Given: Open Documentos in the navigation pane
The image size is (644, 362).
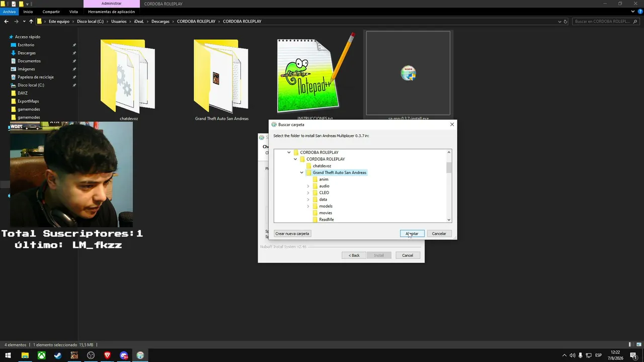Looking at the screenshot, I should click(29, 61).
